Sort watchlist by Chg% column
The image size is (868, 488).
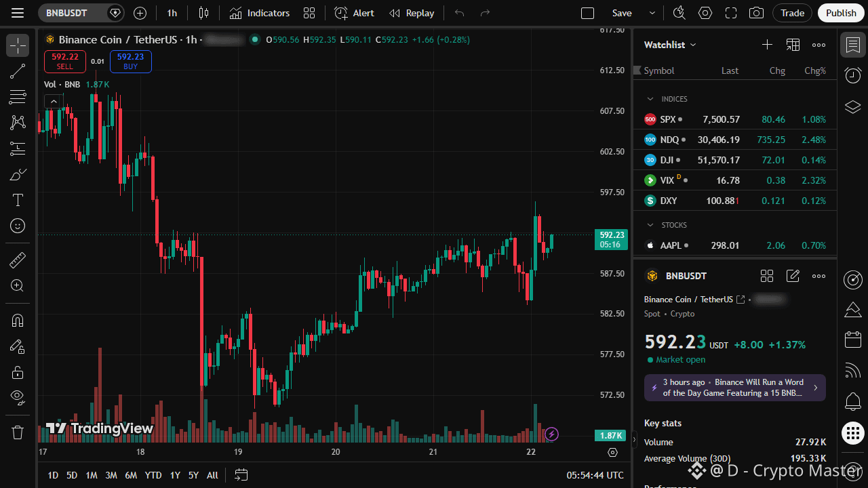click(815, 70)
